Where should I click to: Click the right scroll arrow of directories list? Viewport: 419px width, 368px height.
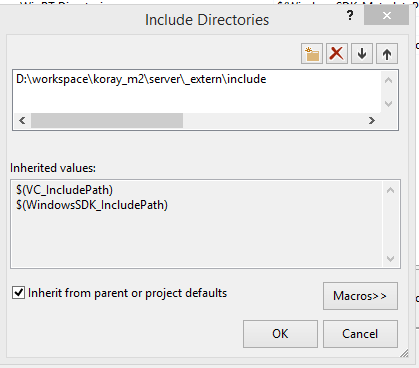[x=372, y=120]
